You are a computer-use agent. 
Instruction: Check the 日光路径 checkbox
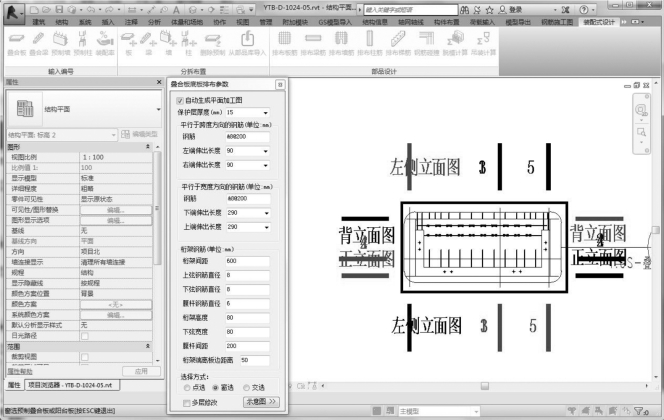[84, 335]
